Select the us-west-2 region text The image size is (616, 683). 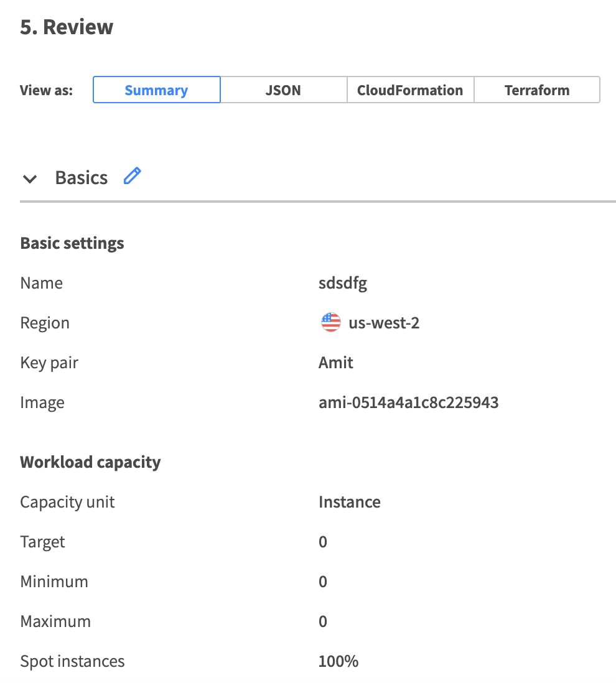(x=384, y=323)
